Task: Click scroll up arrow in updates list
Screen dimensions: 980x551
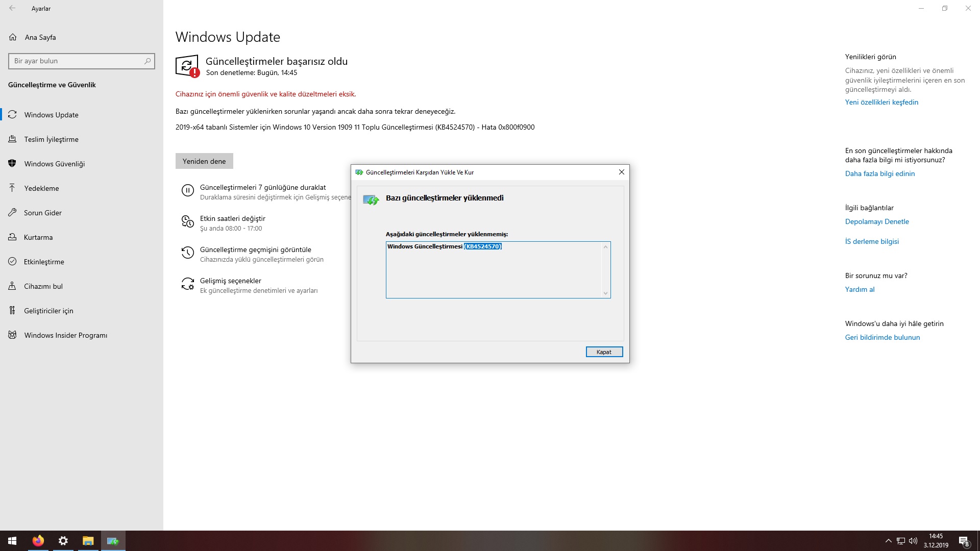Action: tap(606, 247)
